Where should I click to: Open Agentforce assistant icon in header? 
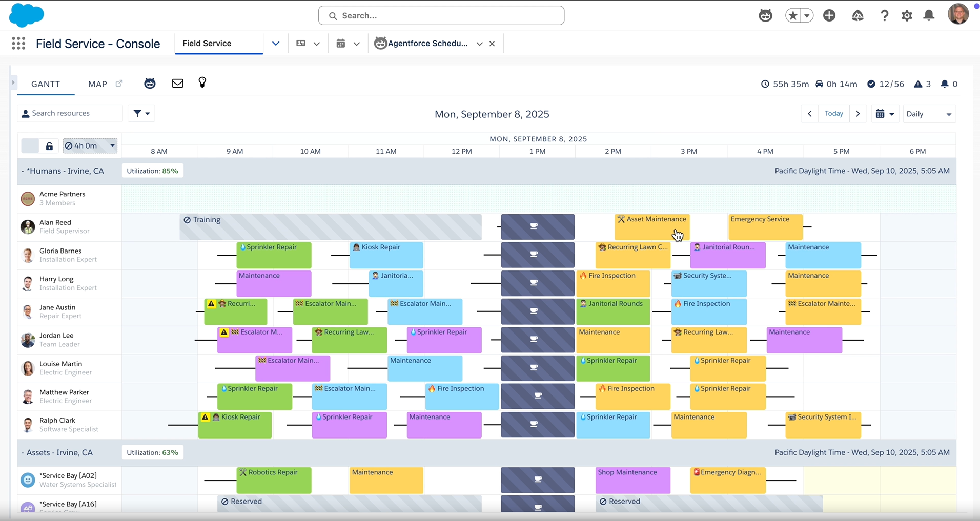click(765, 15)
